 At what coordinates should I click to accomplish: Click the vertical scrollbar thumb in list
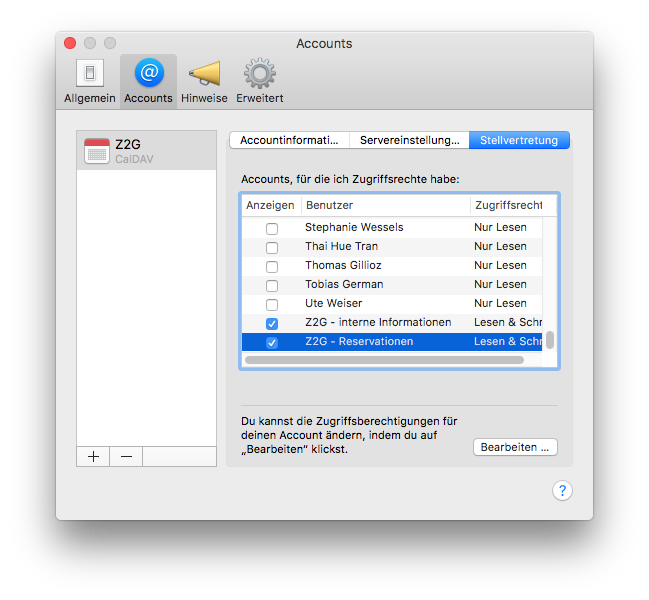(550, 340)
